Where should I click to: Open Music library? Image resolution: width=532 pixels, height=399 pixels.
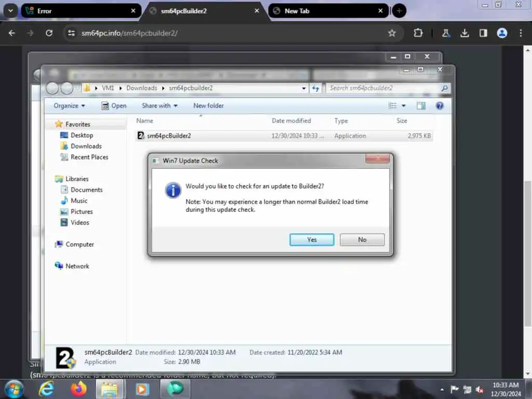tap(79, 201)
